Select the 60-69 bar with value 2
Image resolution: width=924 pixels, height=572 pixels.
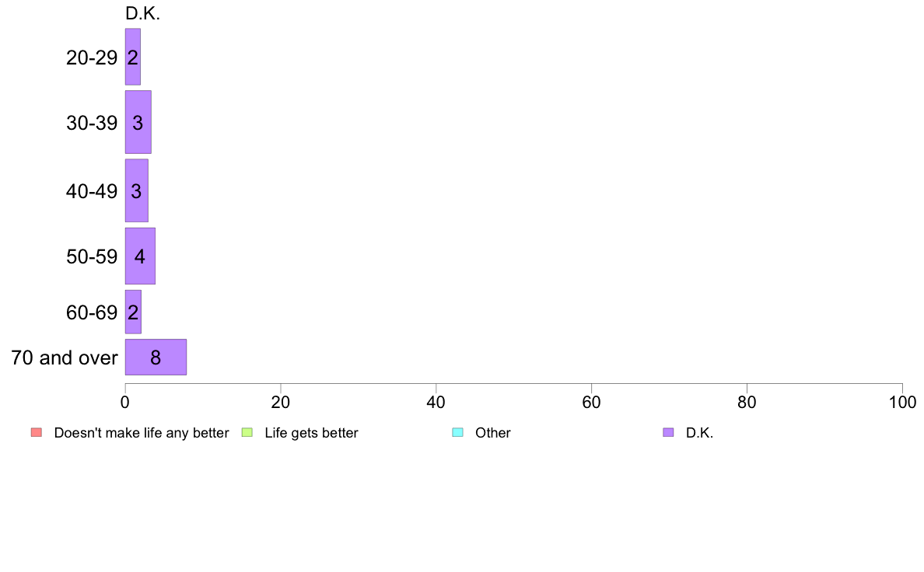[x=132, y=312]
